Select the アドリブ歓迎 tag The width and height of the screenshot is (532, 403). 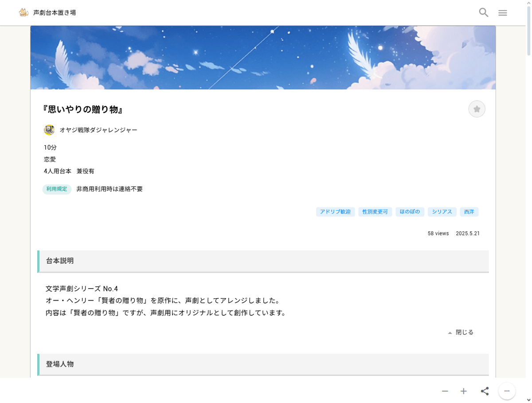tap(336, 212)
